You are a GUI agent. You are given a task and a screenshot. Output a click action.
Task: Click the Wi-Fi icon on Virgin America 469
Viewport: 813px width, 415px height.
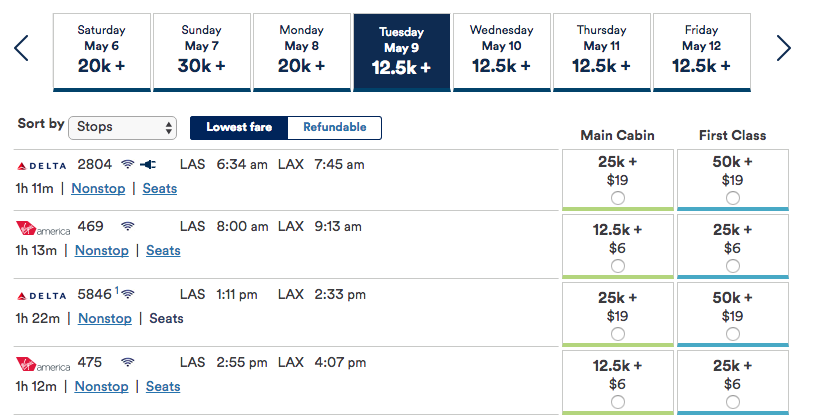point(128,227)
